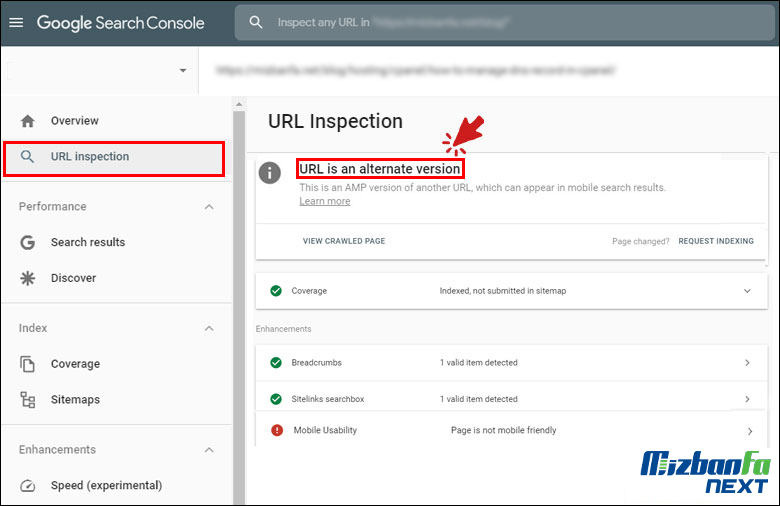Viewport: 780px width, 506px height.
Task: Click the Speed gauge icon
Action: [x=27, y=486]
